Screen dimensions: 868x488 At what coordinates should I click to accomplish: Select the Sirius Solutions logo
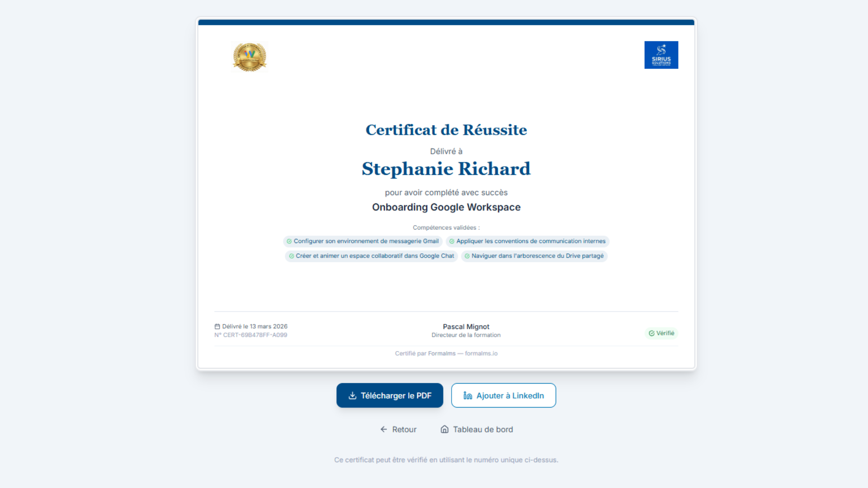coord(661,55)
